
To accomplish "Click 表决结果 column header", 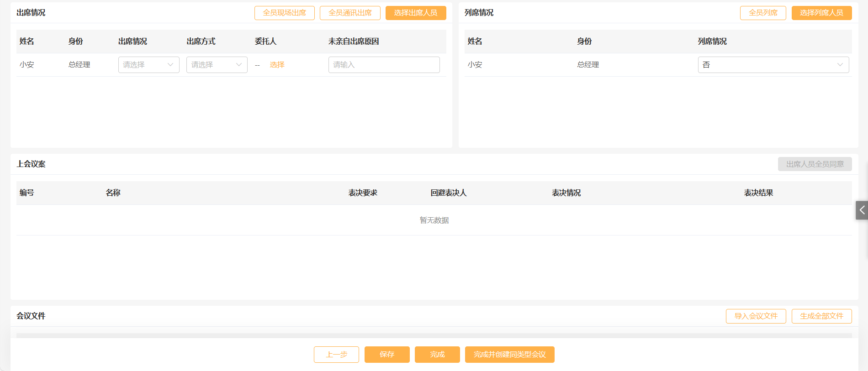I will pos(758,193).
